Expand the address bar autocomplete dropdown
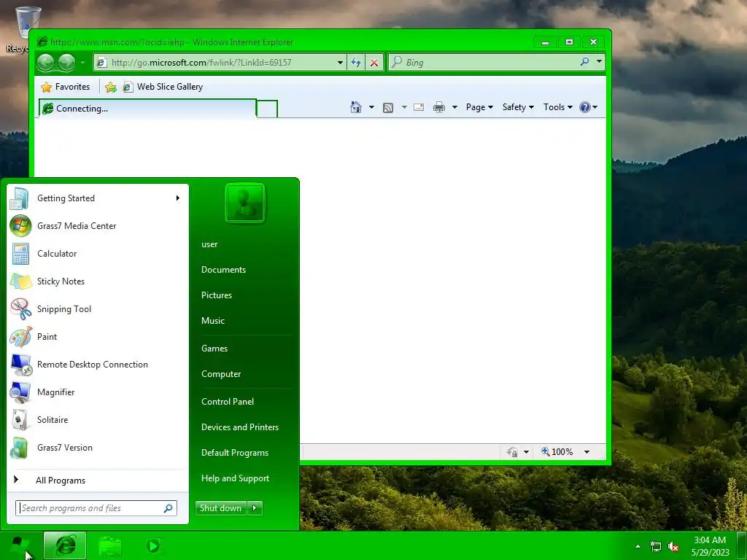Viewport: 747px width, 560px height. tap(340, 63)
